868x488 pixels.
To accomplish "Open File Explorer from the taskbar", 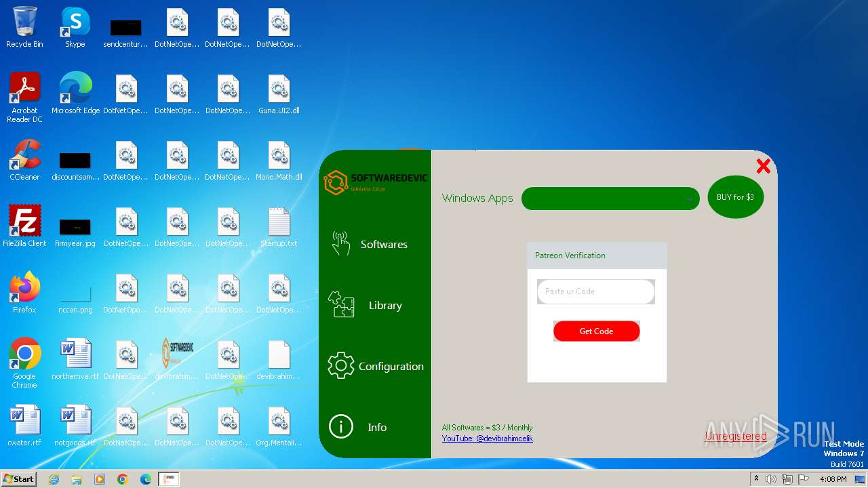I will (x=77, y=479).
